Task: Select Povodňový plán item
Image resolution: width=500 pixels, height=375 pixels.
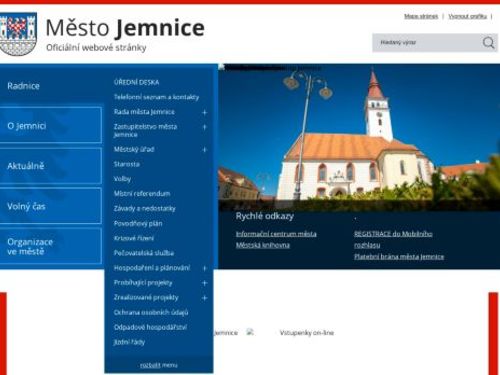Action: click(x=138, y=223)
